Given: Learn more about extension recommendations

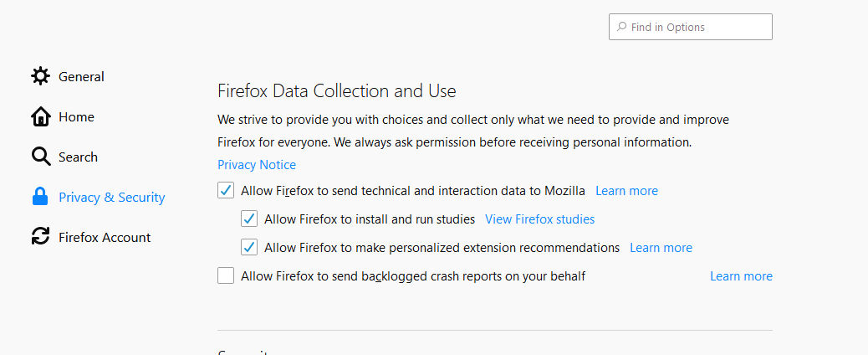Looking at the screenshot, I should [x=661, y=247].
